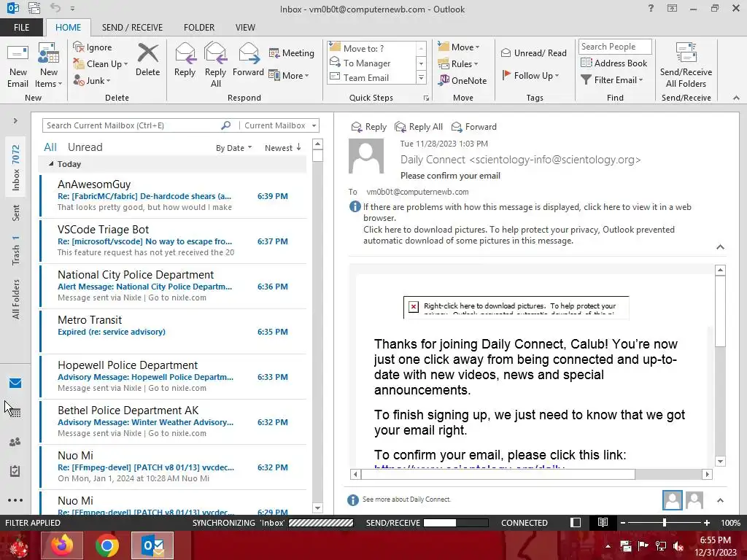
Task: Open the Trash folder
Action: 16,250
